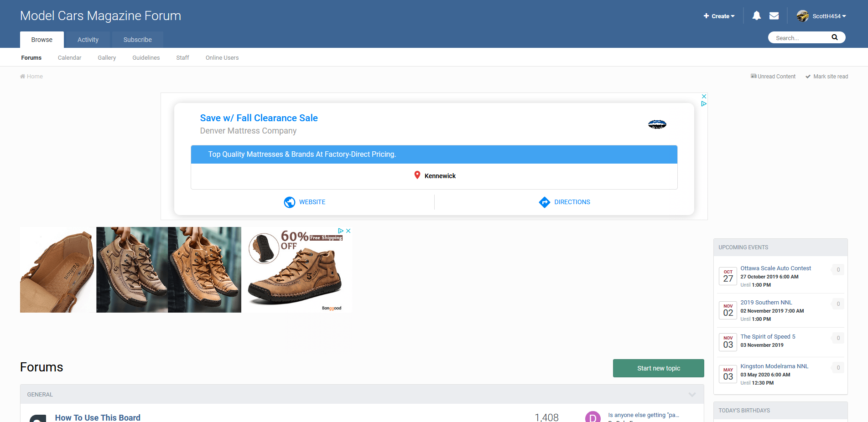868x422 pixels.
Task: Click the 60% OFF shoe ad image
Action: coord(296,270)
